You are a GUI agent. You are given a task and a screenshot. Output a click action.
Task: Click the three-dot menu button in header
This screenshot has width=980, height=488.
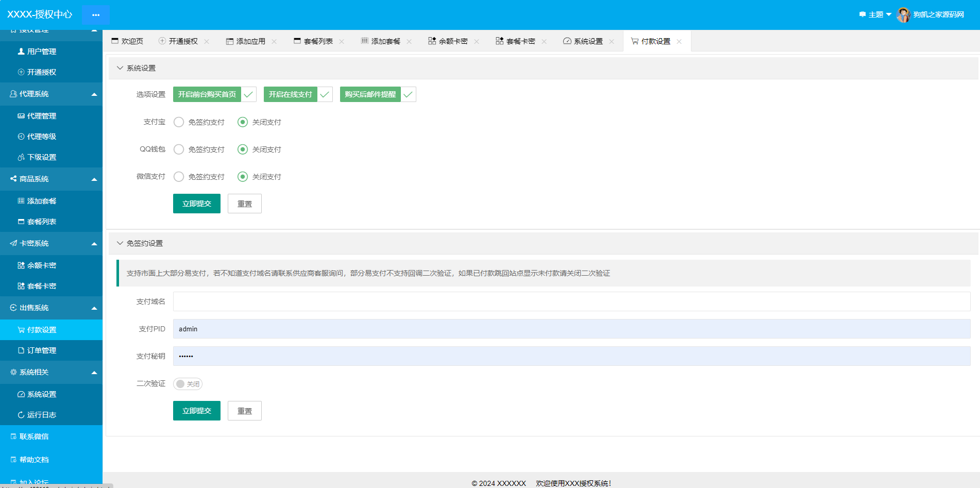click(x=96, y=15)
